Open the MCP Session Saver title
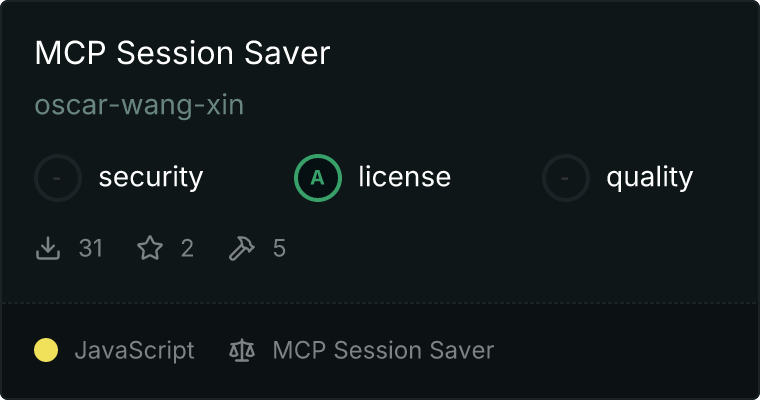Viewport: 760px width, 400px height. coord(182,53)
